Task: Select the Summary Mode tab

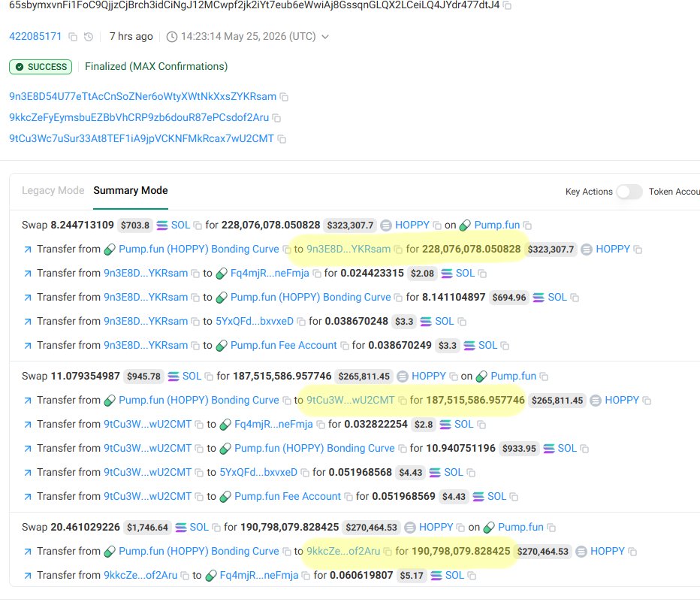Action: 131,190
